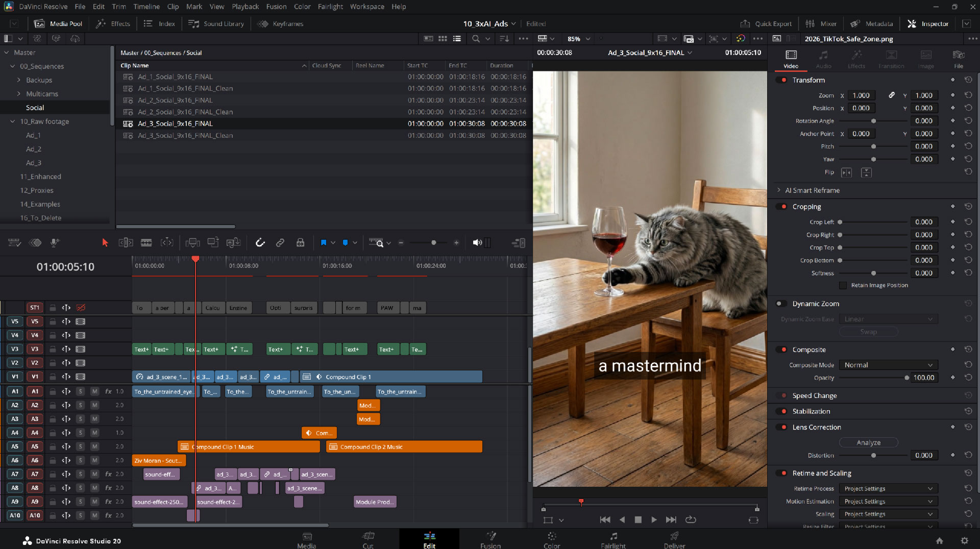980x549 pixels.
Task: Open the Timeline menu
Action: point(146,7)
